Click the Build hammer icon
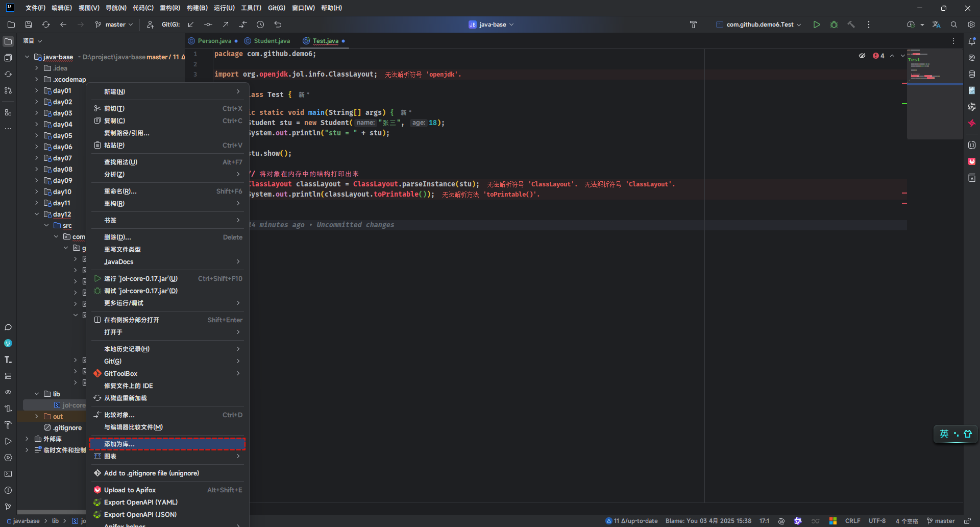Image resolution: width=980 pixels, height=527 pixels. [x=851, y=25]
